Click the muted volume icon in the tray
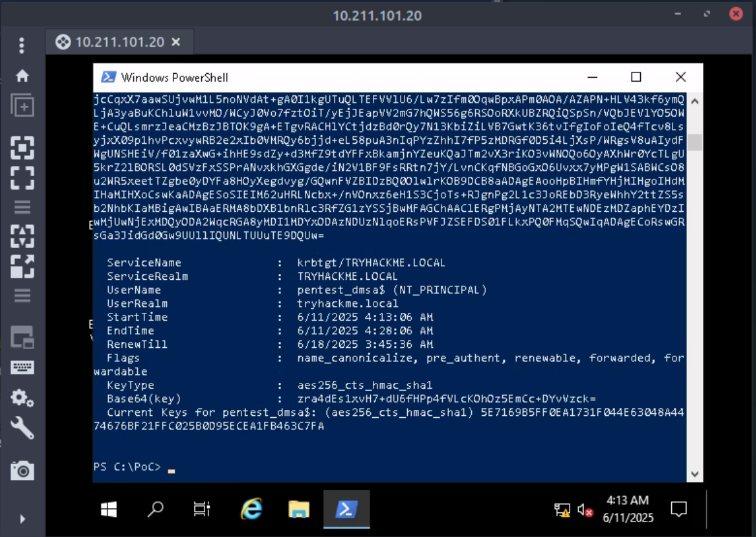 pos(585,510)
